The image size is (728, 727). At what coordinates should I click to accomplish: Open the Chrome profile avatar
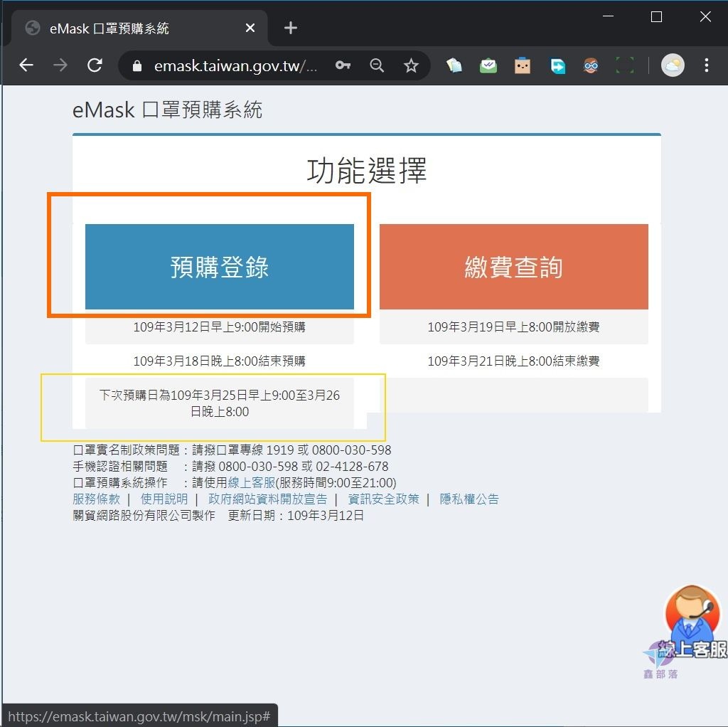coord(673,65)
